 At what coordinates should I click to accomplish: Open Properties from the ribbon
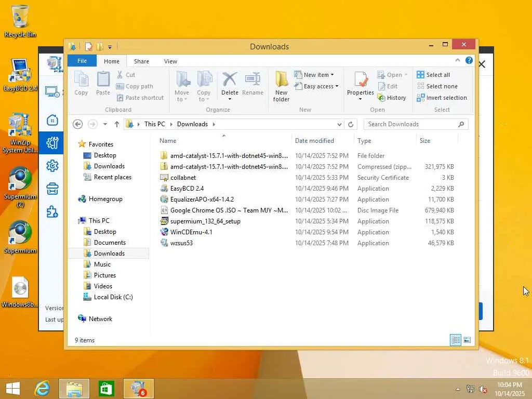(x=361, y=83)
